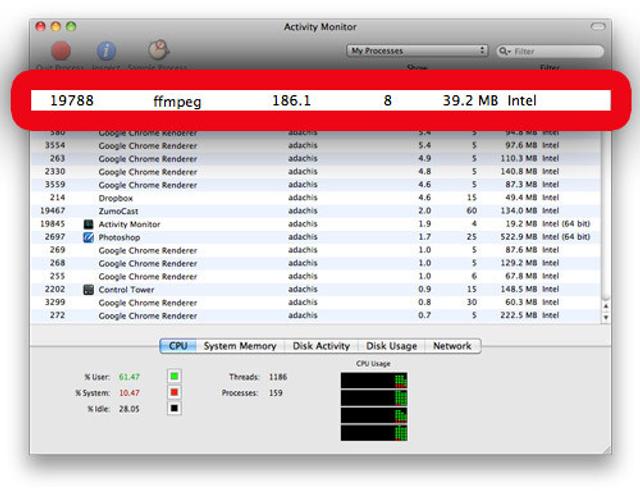Click in the Filter search field
This screenshot has width=640, height=494.
(555, 50)
